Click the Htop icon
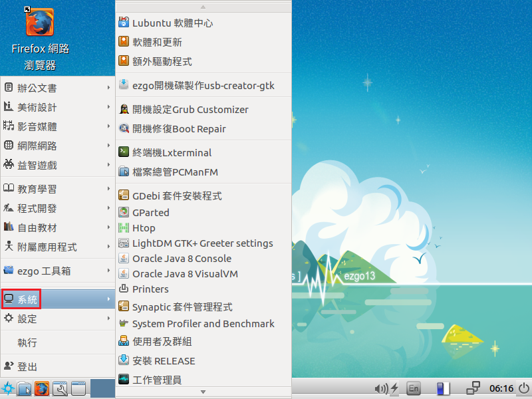The width and height of the screenshot is (532, 399). (124, 227)
